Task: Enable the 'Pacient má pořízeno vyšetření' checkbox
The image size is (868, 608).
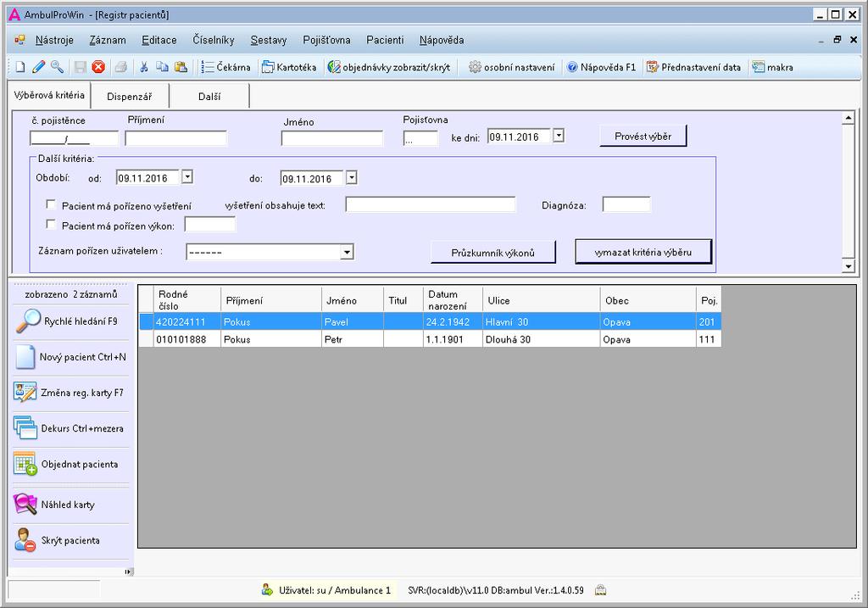Action: (51, 204)
